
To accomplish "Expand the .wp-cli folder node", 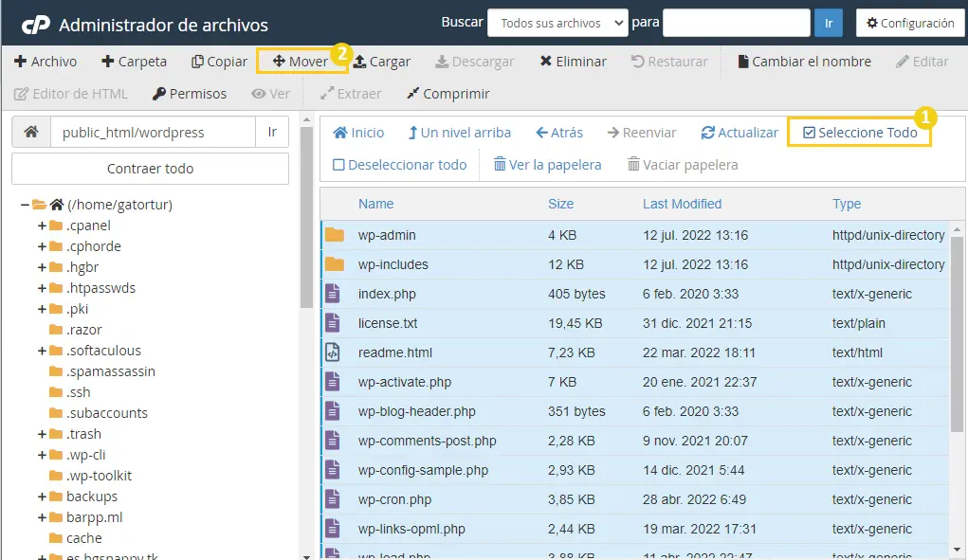I will (x=42, y=455).
